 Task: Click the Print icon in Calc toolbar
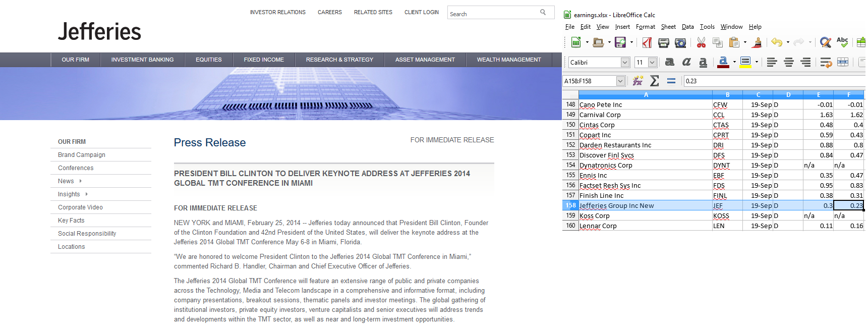(x=664, y=43)
